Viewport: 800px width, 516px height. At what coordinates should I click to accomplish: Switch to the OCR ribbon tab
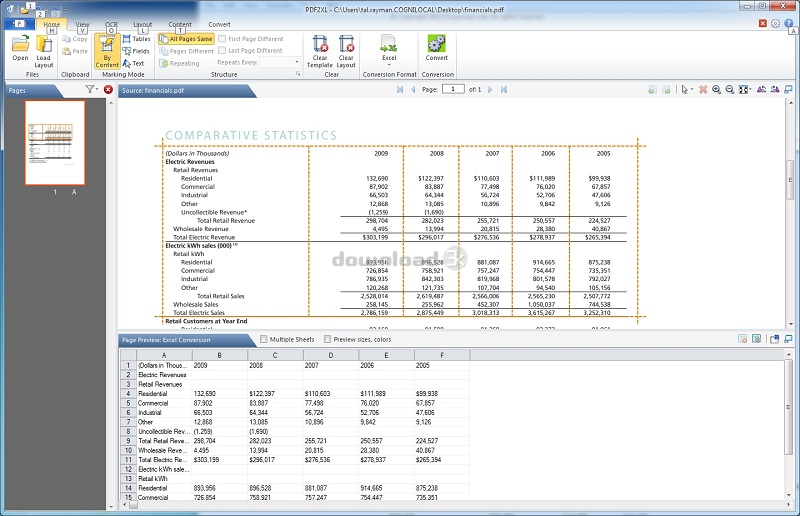[111, 24]
